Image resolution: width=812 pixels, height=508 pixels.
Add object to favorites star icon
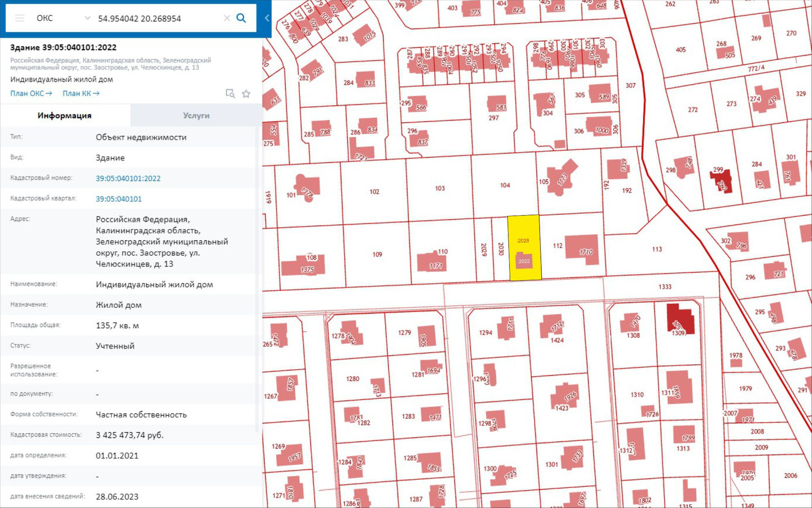pos(246,94)
